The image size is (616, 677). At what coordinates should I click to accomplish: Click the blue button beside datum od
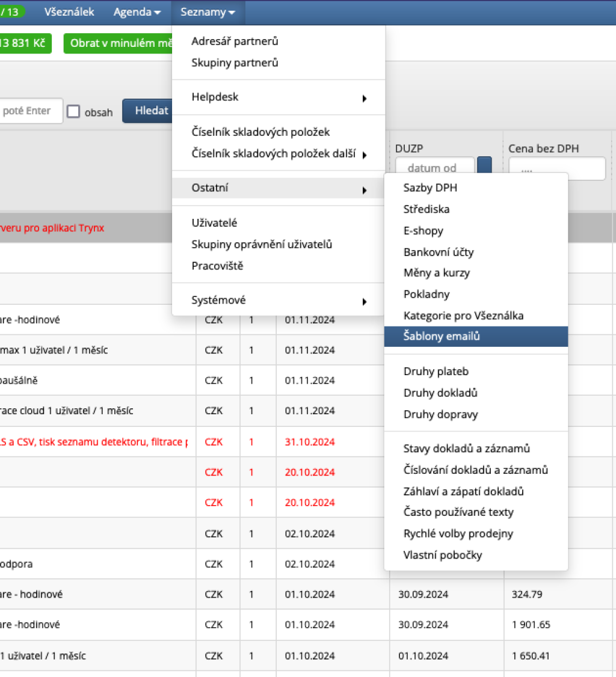[484, 166]
